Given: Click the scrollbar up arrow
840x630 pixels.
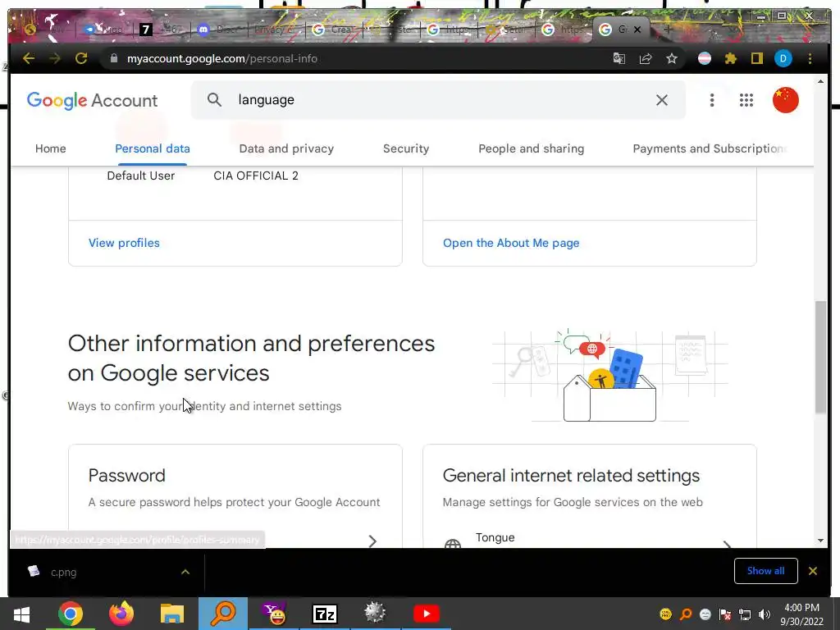Looking at the screenshot, I should point(820,81).
